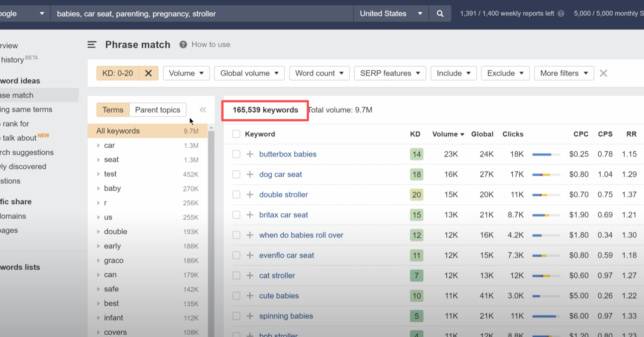Check the britax car seat checkbox
Viewport: 644px width, 337px height.
coord(237,215)
